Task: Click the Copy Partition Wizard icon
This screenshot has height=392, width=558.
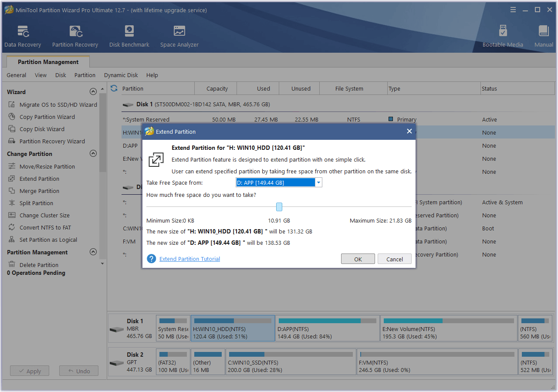Action: (x=12, y=117)
